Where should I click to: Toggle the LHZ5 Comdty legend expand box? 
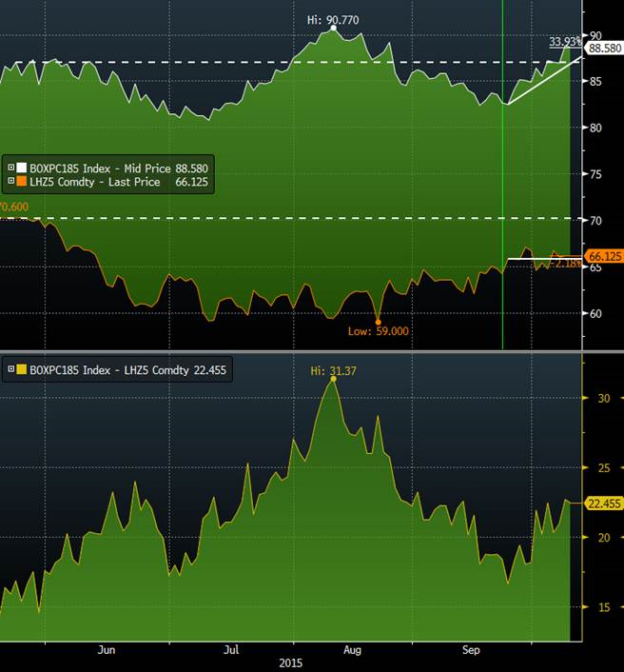(x=10, y=182)
